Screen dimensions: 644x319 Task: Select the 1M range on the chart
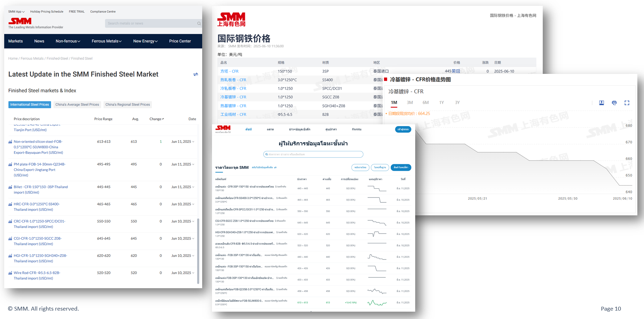(x=394, y=103)
